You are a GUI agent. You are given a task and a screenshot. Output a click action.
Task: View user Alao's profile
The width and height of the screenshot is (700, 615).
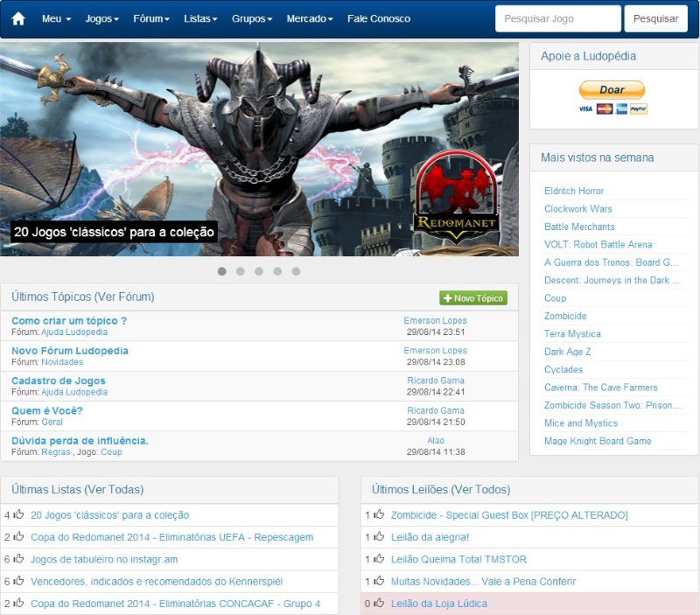436,441
